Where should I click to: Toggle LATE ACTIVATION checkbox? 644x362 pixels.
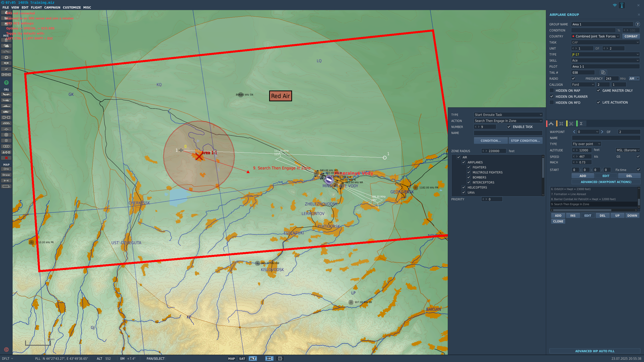pos(598,103)
